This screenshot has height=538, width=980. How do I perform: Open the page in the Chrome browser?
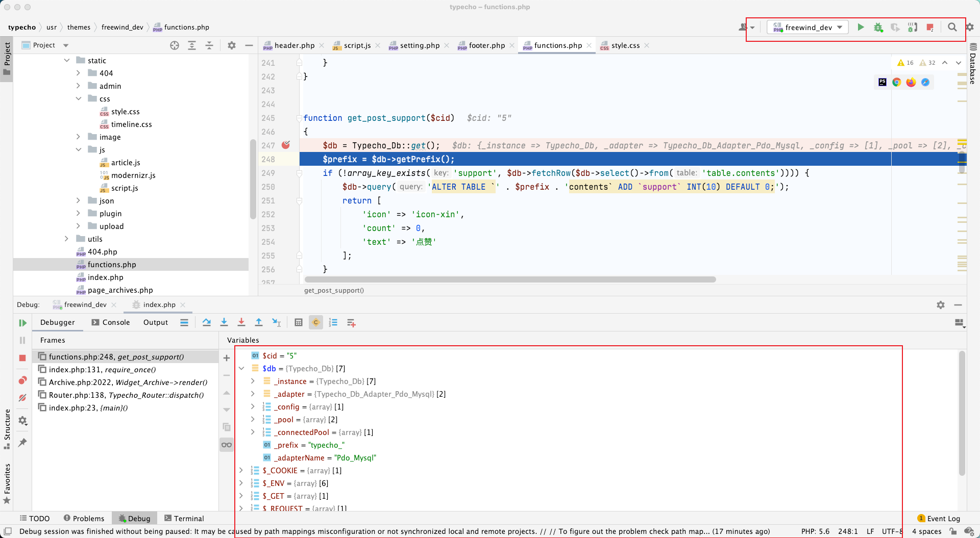point(897,82)
